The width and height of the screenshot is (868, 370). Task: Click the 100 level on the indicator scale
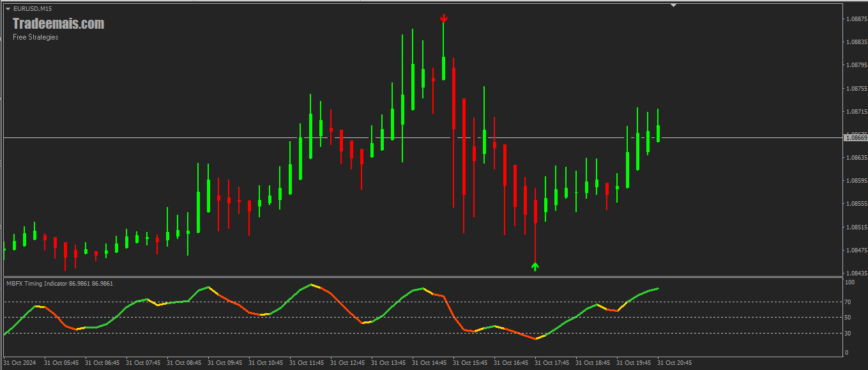point(850,282)
